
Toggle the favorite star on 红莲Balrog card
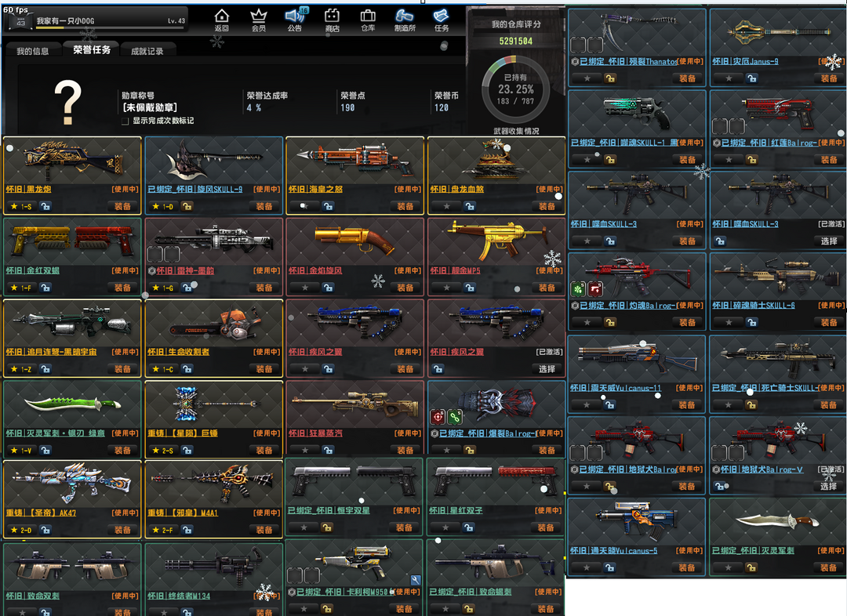(x=729, y=160)
